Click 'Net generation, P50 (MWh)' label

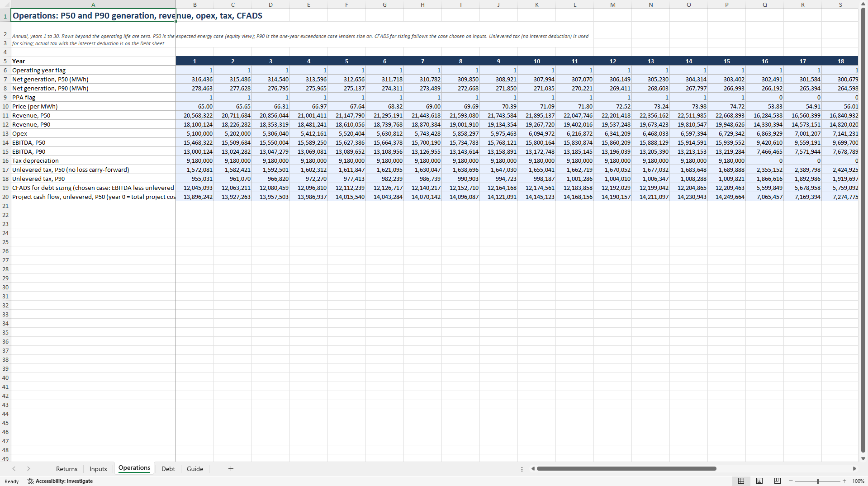(x=50, y=79)
